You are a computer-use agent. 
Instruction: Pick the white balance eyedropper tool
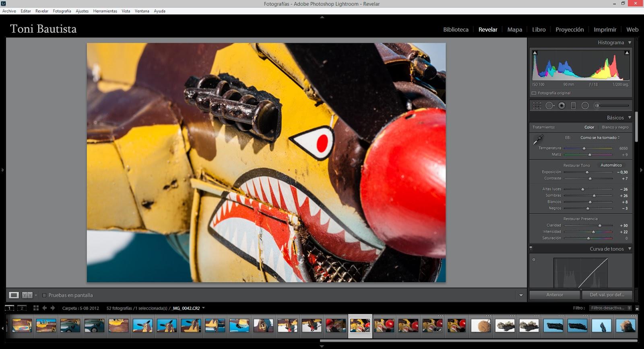(538, 140)
